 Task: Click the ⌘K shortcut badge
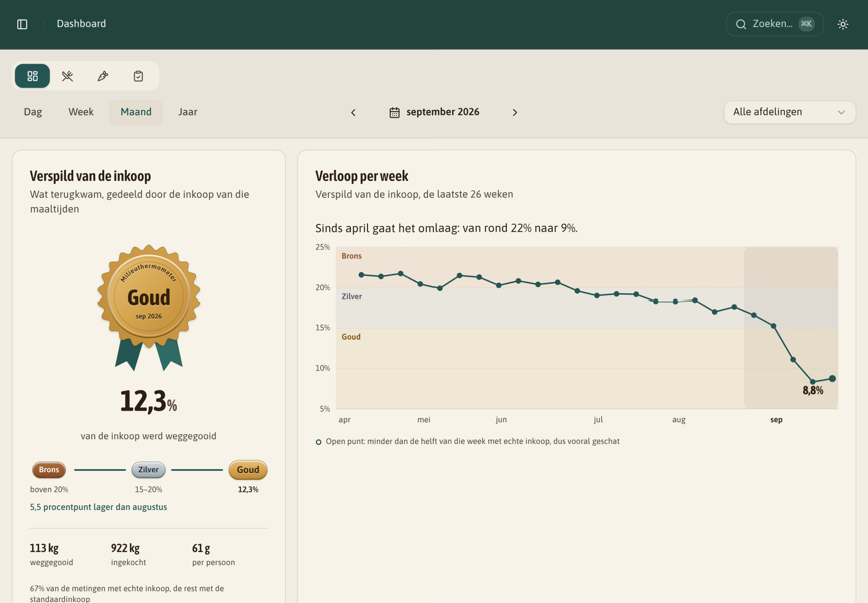click(x=806, y=24)
